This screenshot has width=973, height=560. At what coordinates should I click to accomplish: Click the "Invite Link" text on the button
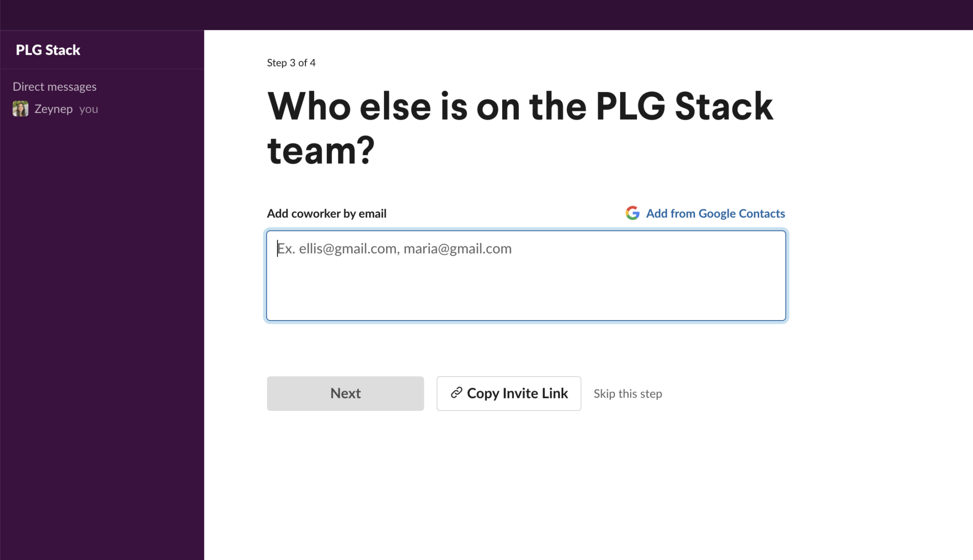point(535,393)
